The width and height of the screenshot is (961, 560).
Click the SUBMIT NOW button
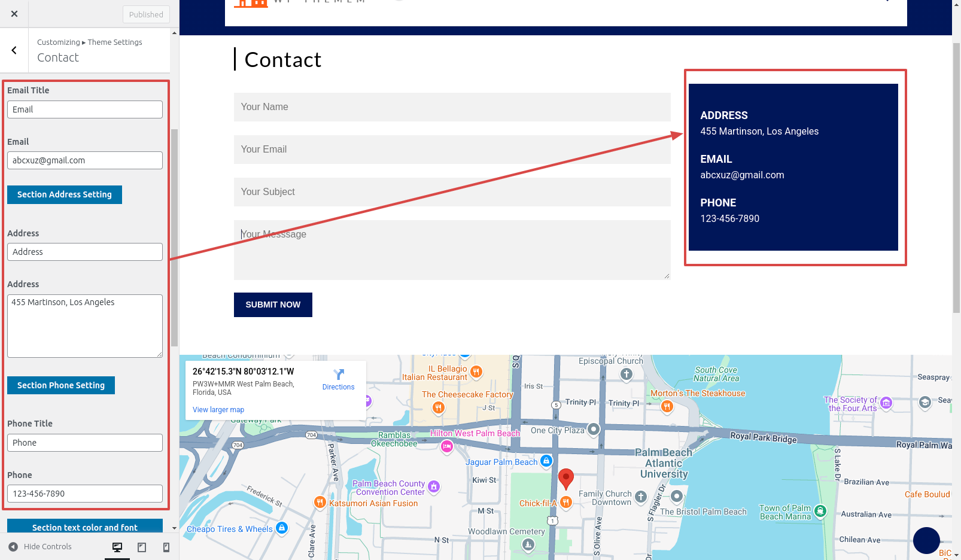[273, 305]
